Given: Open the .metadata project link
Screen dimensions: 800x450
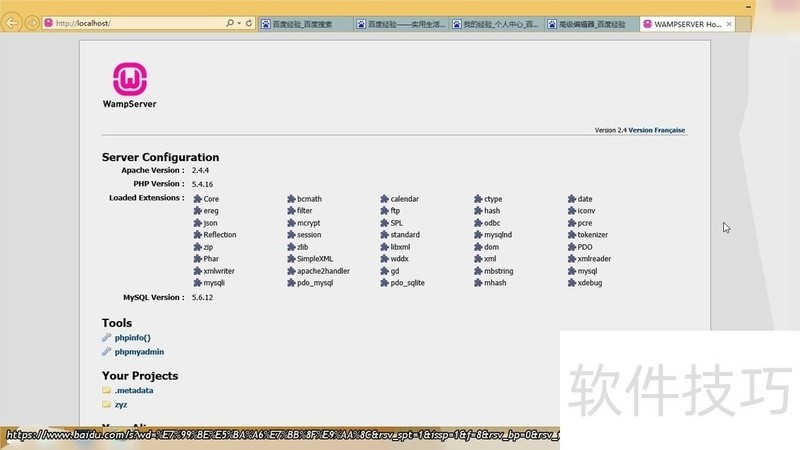Looking at the screenshot, I should pyautogui.click(x=134, y=390).
